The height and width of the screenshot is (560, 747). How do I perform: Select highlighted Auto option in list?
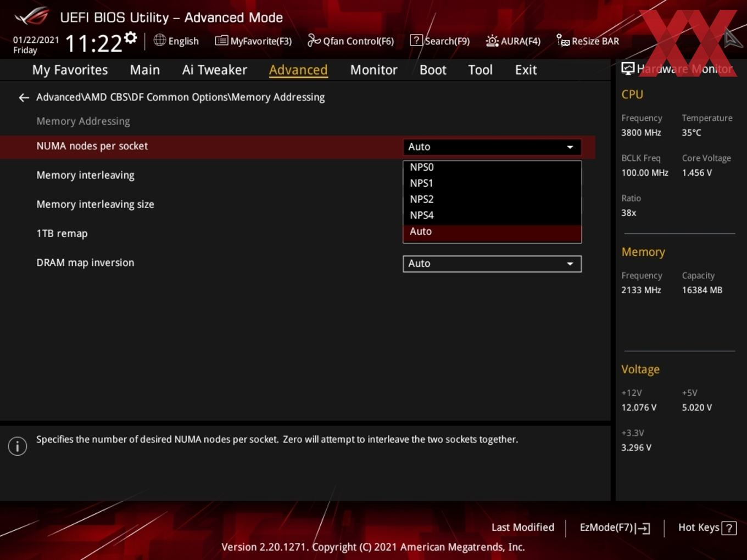[492, 232]
